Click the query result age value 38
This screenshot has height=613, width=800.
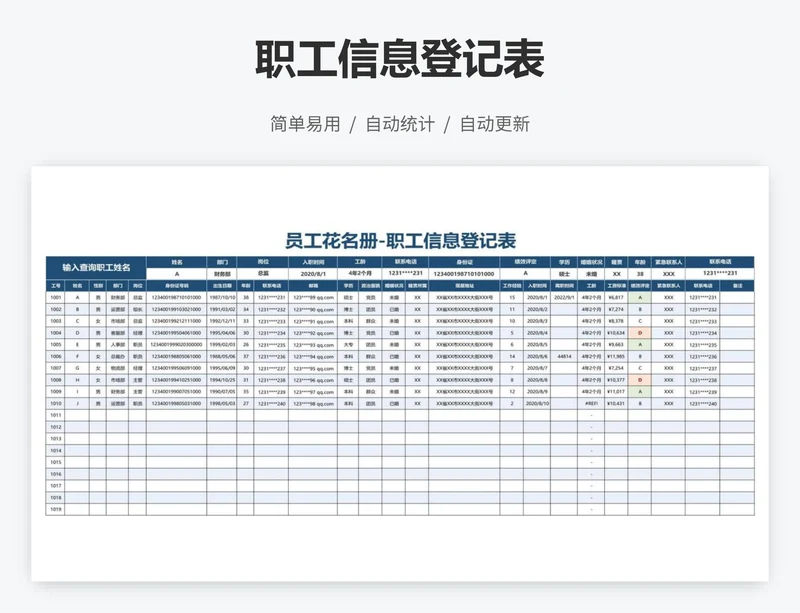pyautogui.click(x=640, y=274)
